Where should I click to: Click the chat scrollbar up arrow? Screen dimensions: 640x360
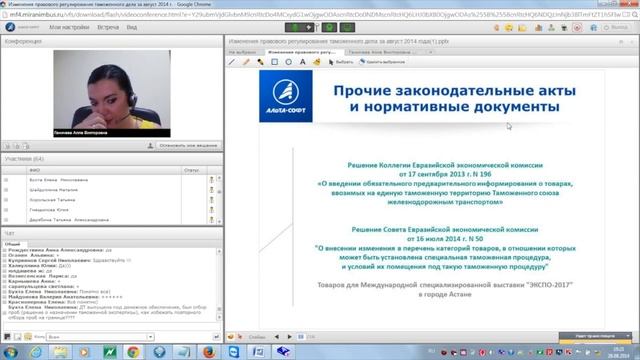[x=219, y=251]
